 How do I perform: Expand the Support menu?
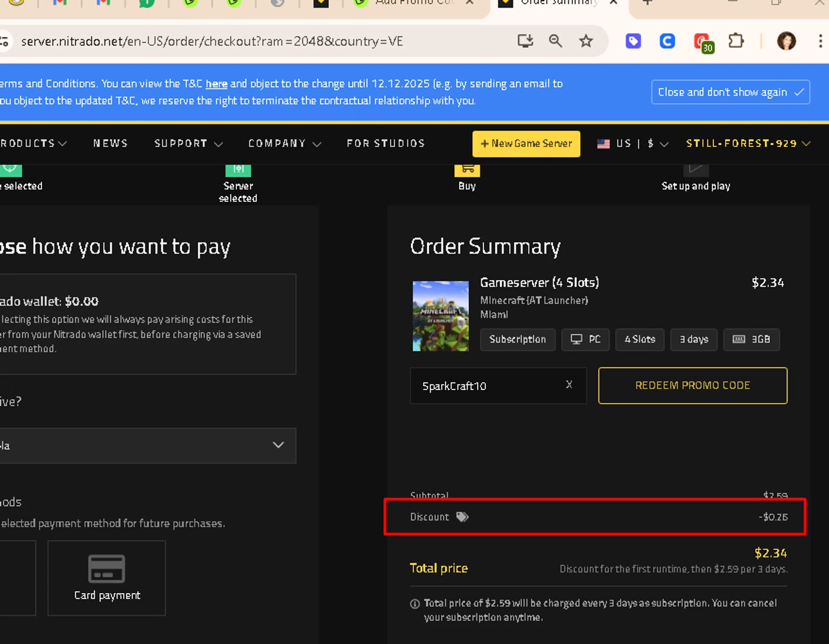coord(188,144)
